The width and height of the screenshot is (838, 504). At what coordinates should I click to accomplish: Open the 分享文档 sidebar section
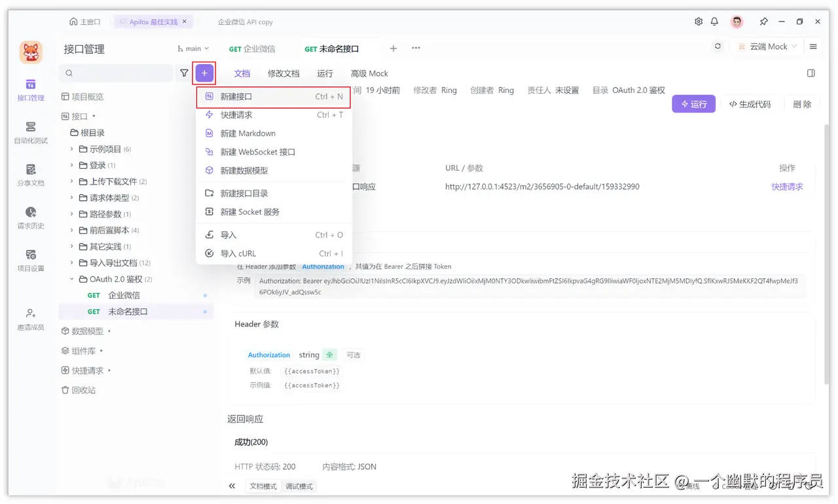pos(31,175)
